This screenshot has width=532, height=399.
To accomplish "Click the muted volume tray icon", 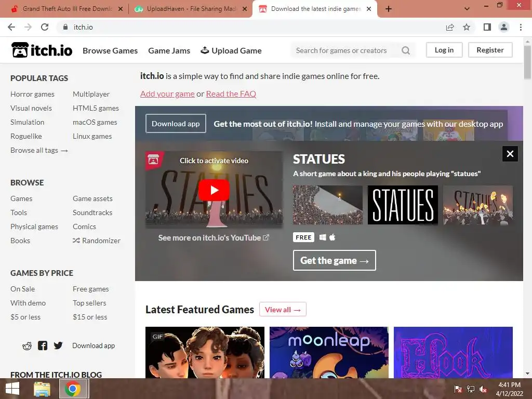I will tap(483, 389).
